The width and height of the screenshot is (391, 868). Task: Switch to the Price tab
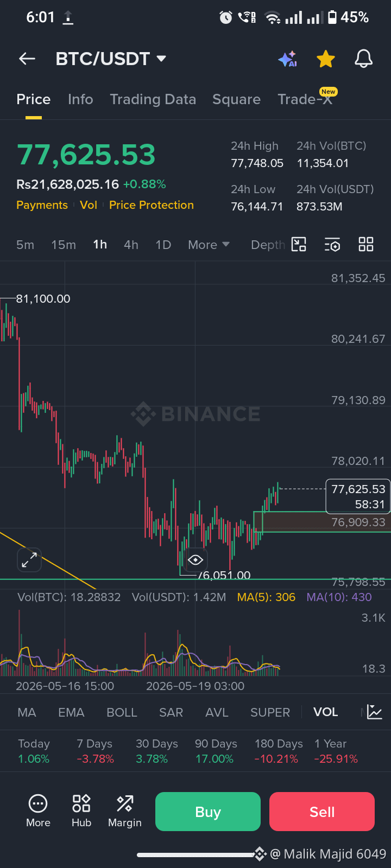[33, 99]
